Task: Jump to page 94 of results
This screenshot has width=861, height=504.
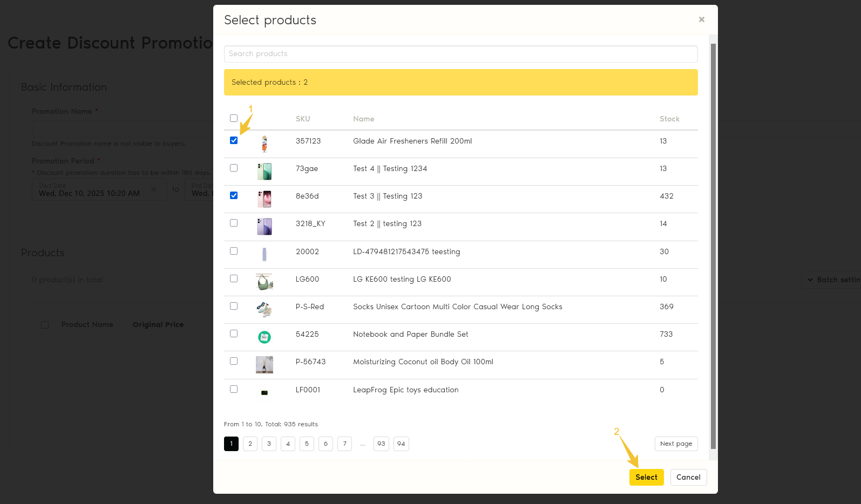Action: (x=401, y=444)
